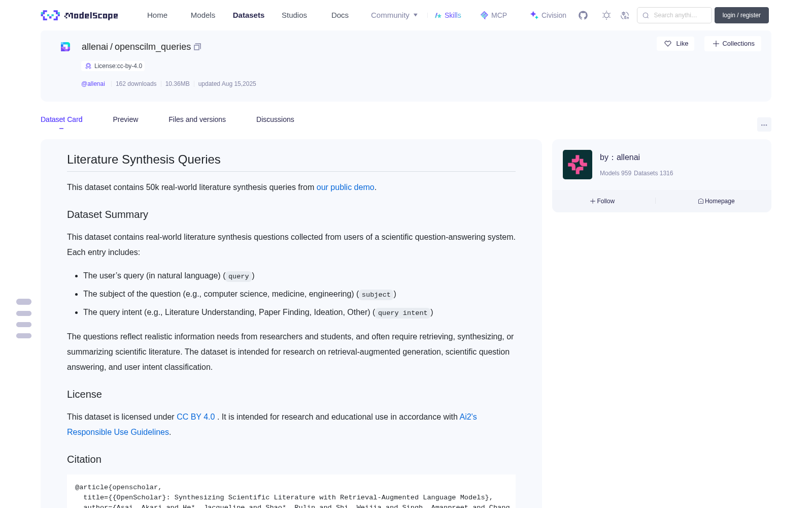Go to the Home menu item
The width and height of the screenshot is (812, 508).
tap(157, 15)
